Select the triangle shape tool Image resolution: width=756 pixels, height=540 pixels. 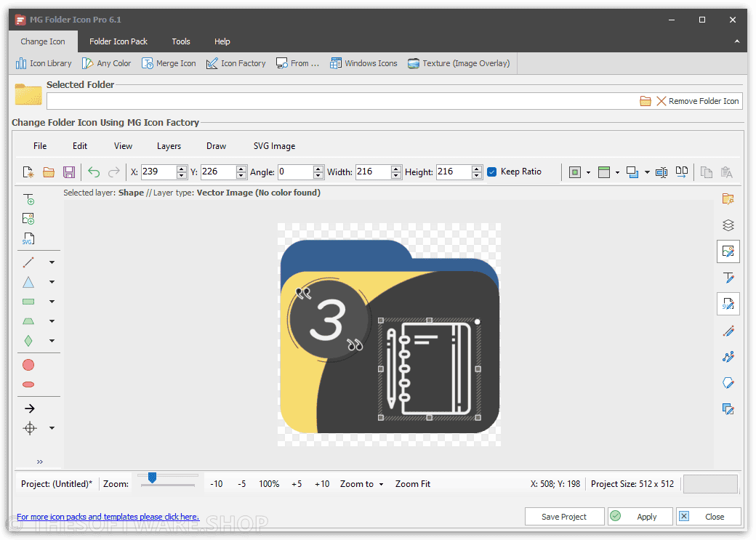(x=28, y=282)
